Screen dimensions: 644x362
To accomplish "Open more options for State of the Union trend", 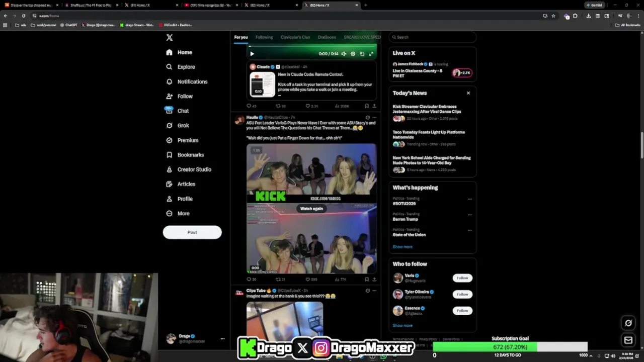I will coord(470,230).
